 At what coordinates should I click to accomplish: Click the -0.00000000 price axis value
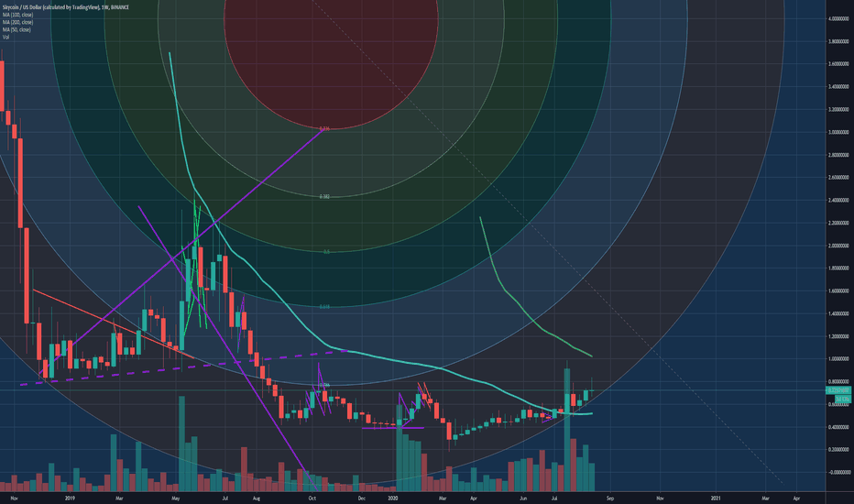click(x=838, y=473)
